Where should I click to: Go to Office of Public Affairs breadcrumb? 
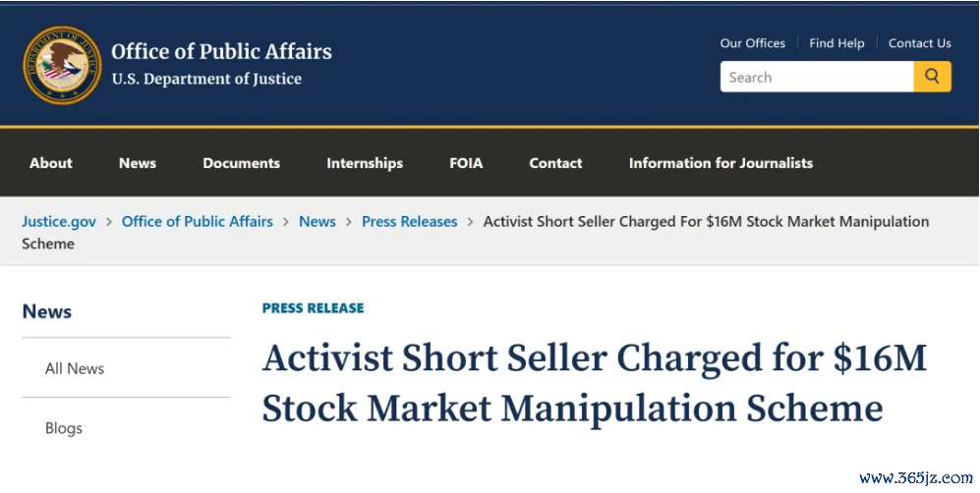click(x=197, y=222)
